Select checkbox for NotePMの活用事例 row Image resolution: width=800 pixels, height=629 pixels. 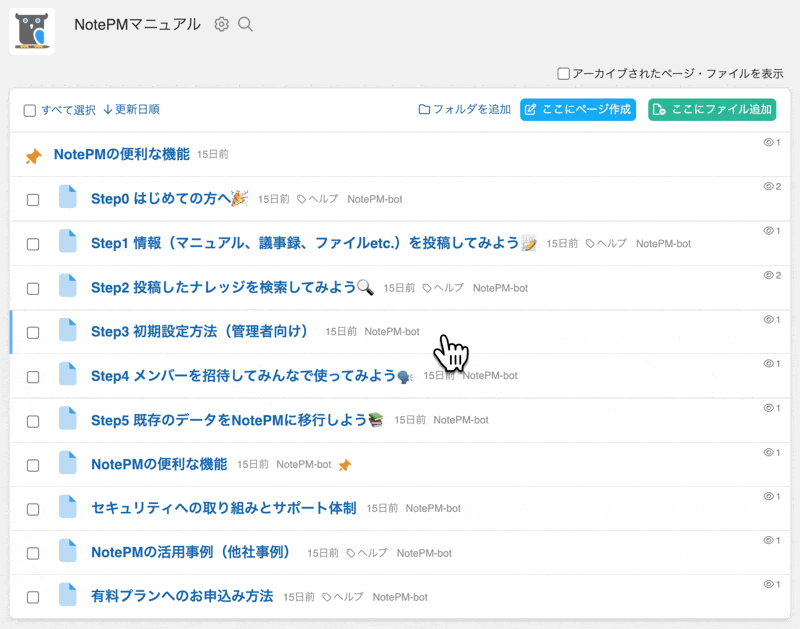click(33, 553)
